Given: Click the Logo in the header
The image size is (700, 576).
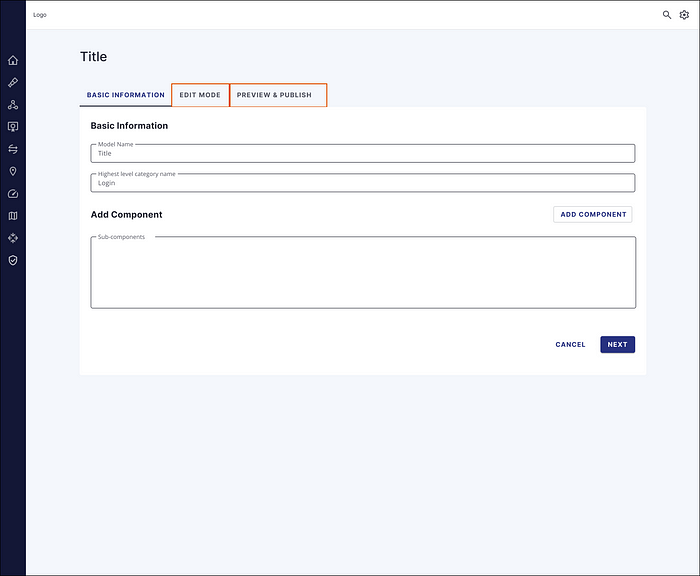Looking at the screenshot, I should [40, 15].
